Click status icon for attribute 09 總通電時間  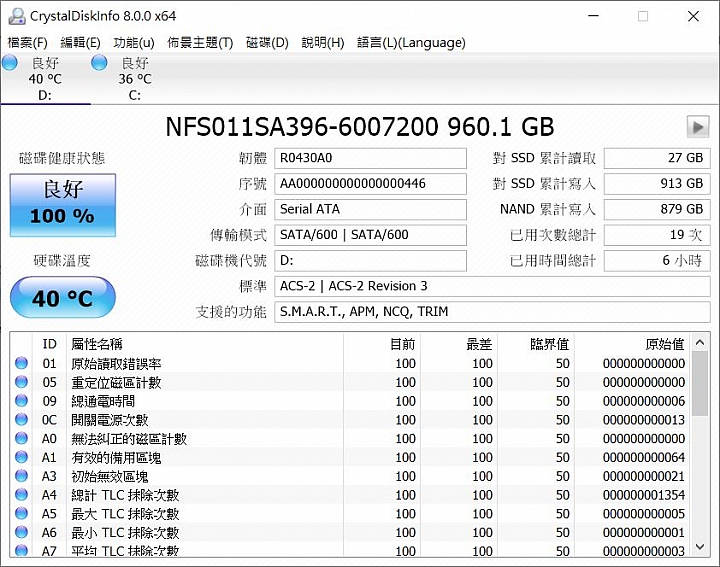tap(21, 401)
